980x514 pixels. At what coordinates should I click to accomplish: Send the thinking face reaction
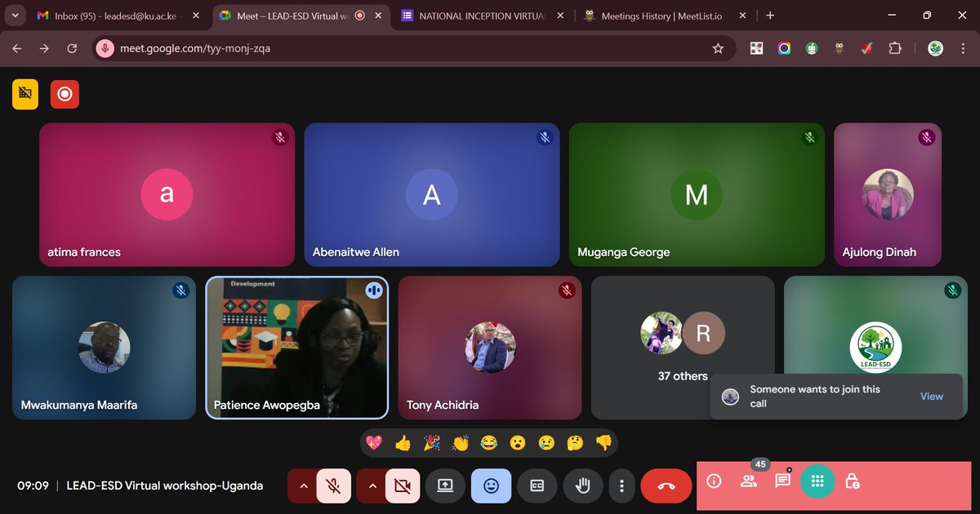click(x=575, y=443)
